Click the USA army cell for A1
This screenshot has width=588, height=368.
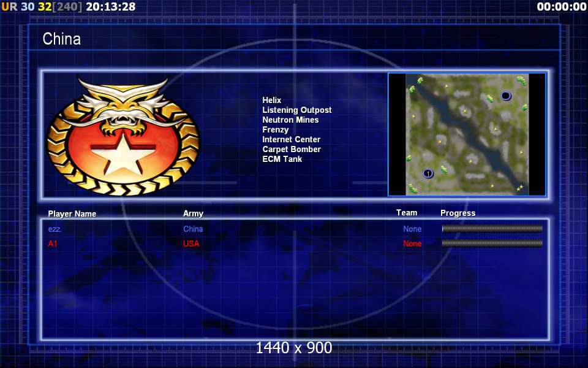[x=191, y=243]
